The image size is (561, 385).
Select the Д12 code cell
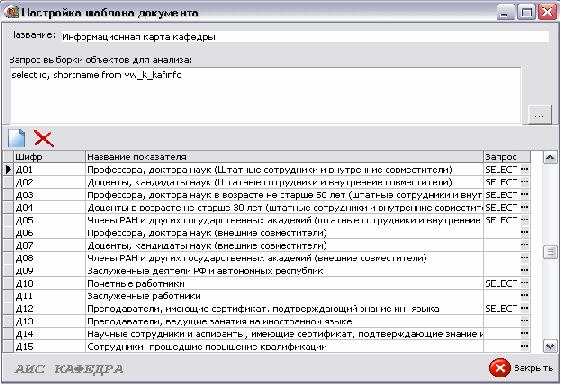coord(49,308)
